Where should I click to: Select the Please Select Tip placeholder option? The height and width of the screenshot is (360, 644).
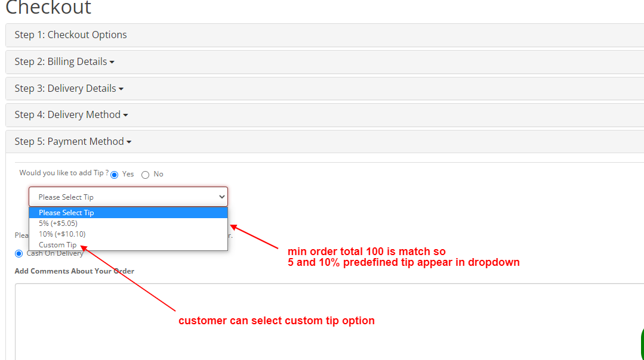66,212
